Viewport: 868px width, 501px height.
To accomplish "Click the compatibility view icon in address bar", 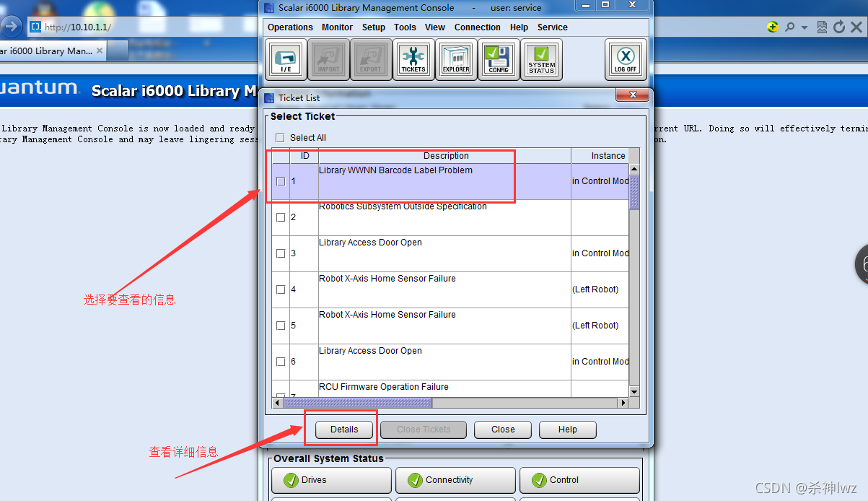I will tap(823, 27).
